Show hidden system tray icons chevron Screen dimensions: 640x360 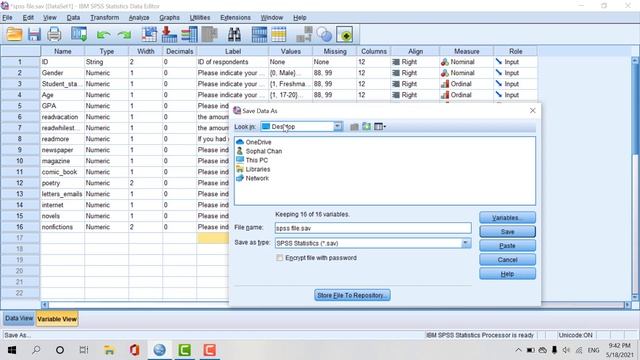pyautogui.click(x=518, y=350)
